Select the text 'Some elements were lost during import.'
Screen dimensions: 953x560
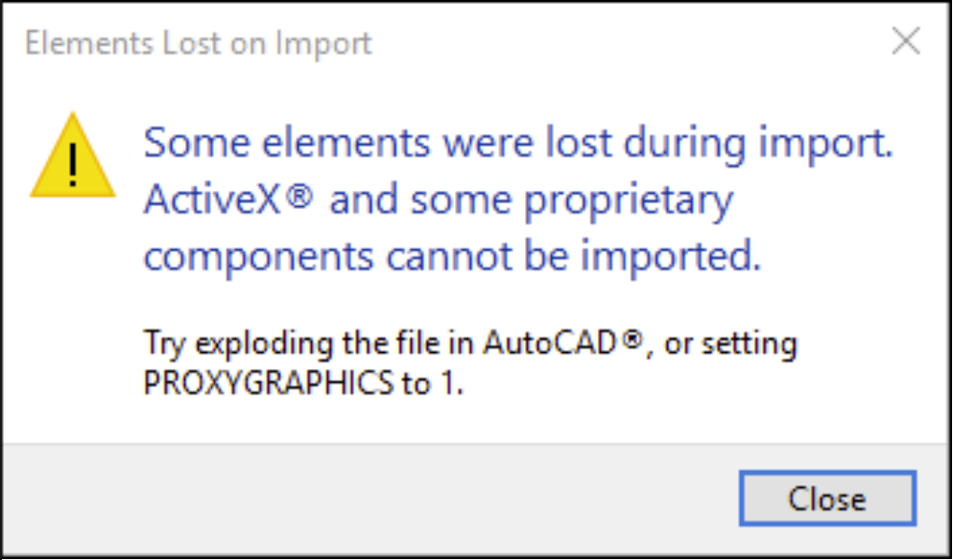[x=517, y=142]
